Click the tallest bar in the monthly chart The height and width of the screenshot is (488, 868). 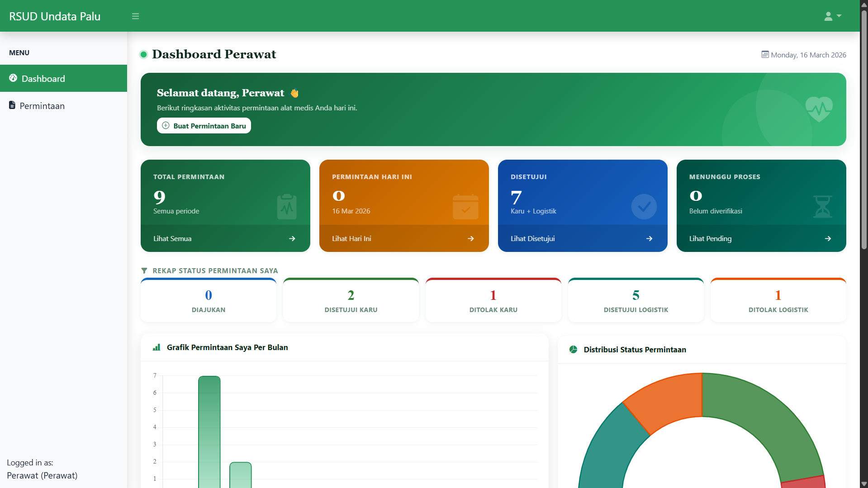(x=209, y=430)
